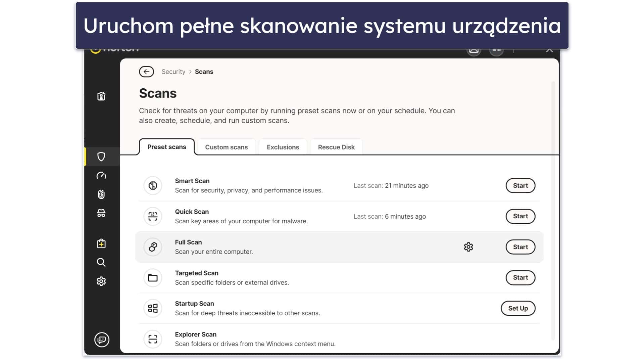Start the Targeted Scan
This screenshot has height=359, width=644.
pos(521,278)
